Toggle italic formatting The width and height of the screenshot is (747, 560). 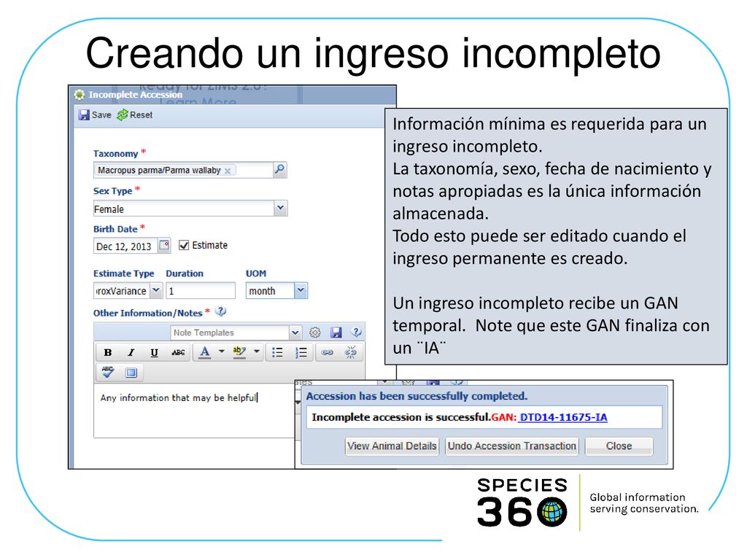(x=131, y=352)
